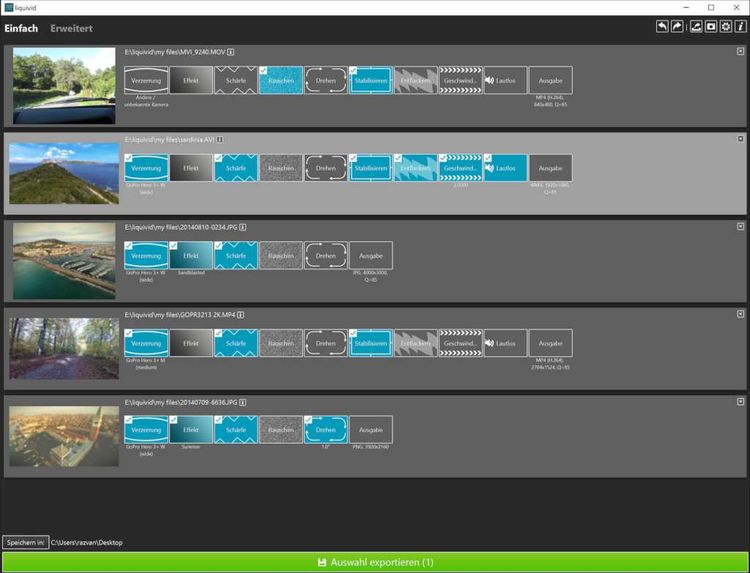Uncheck Stabilisieren checkbox for GOPR3213 2K.MP4
Screen dimensions: 750x573
point(353,333)
